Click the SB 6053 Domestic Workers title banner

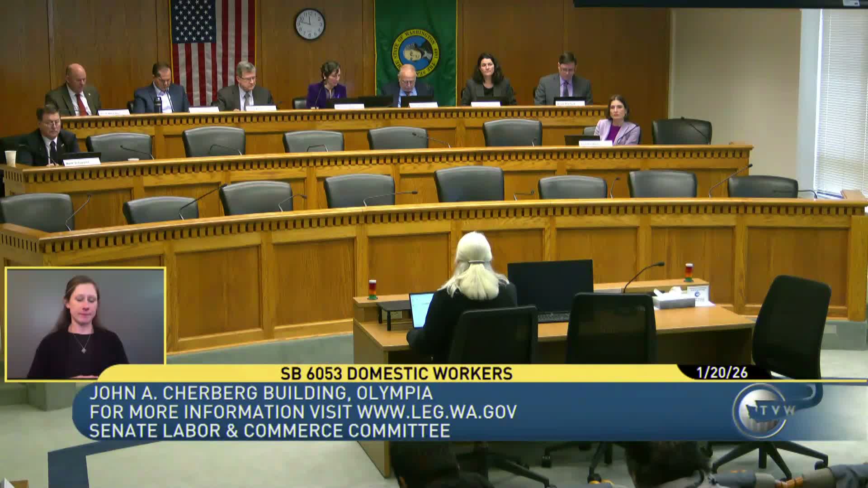396,373
